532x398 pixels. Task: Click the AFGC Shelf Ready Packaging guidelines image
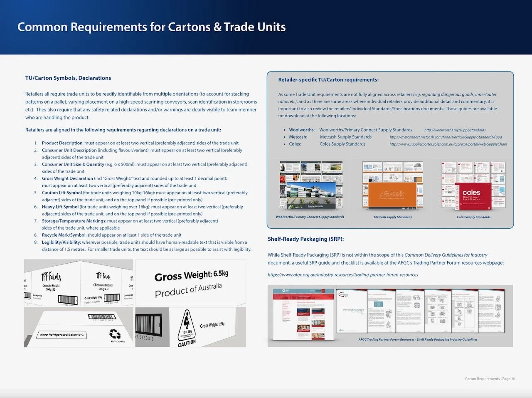pos(390,315)
